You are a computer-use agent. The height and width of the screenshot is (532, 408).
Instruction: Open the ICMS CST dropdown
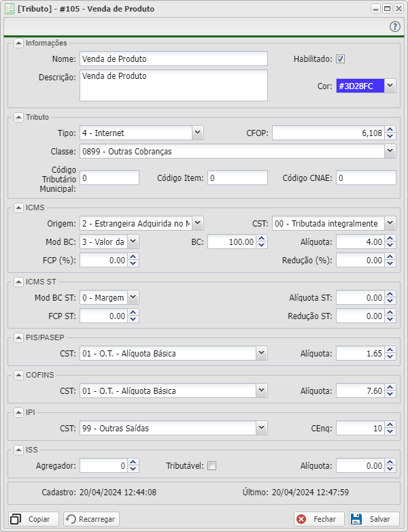click(390, 223)
